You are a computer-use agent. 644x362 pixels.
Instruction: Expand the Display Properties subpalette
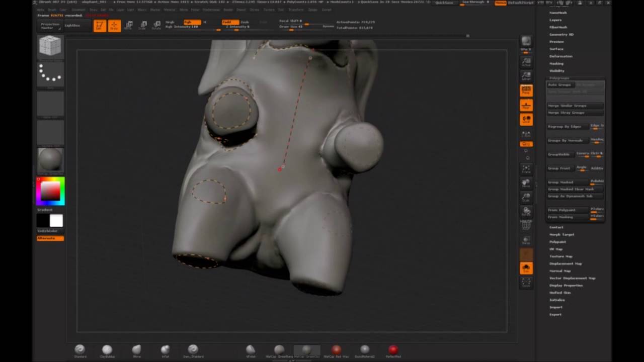click(x=566, y=286)
